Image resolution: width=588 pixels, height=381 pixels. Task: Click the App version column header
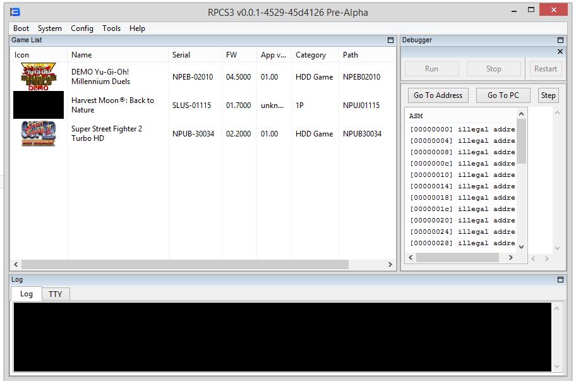[x=274, y=55]
